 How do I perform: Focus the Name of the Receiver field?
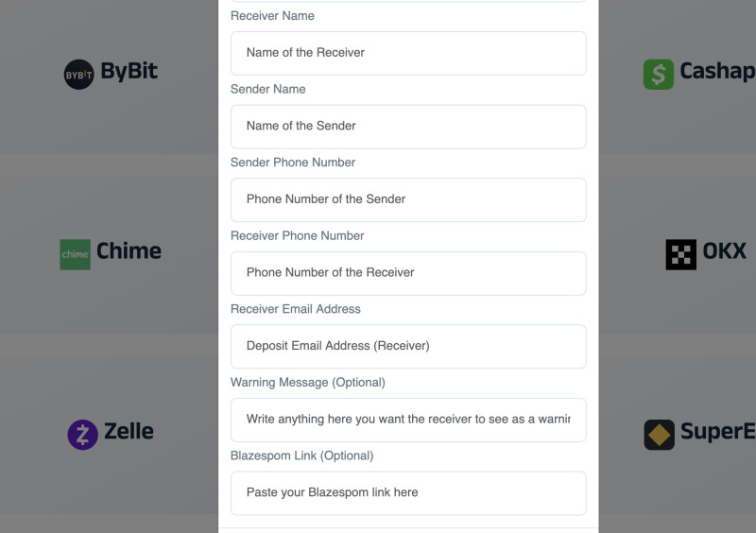[408, 53]
